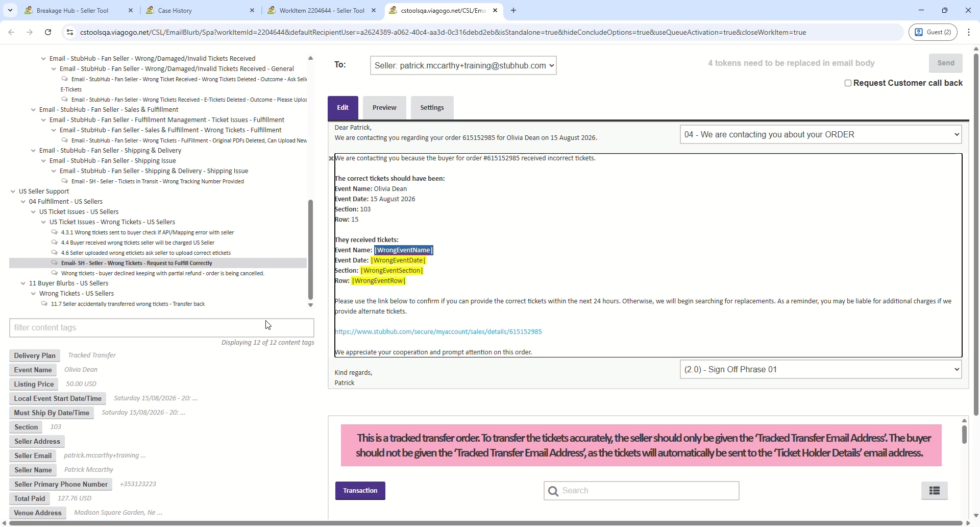
Task: Click the browser back arrow
Action: pyautogui.click(x=11, y=32)
